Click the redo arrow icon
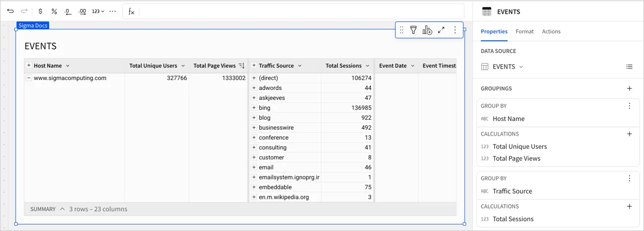The image size is (644, 231). coord(24,11)
